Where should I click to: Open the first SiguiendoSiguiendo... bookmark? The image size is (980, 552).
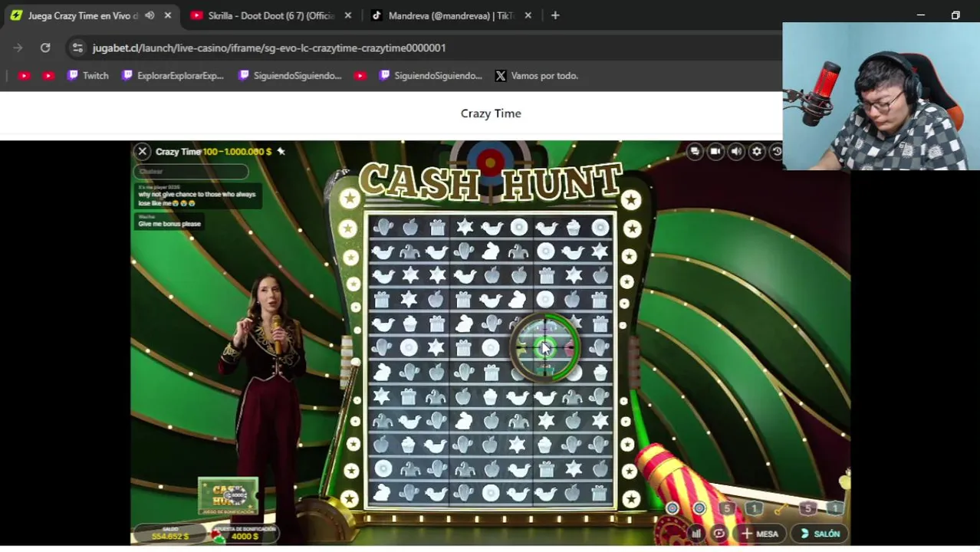click(290, 76)
